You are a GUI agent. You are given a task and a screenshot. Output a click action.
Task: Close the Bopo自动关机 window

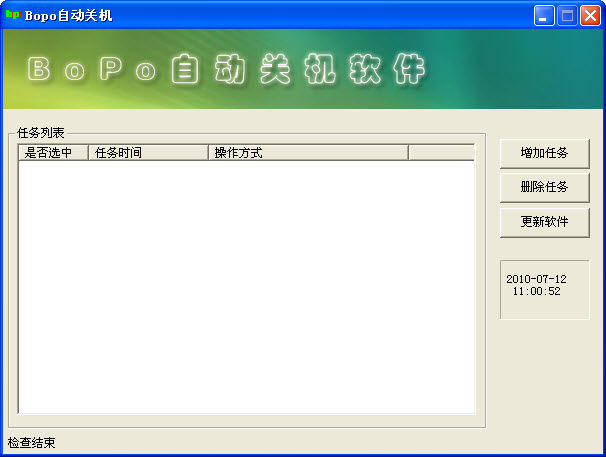(589, 15)
